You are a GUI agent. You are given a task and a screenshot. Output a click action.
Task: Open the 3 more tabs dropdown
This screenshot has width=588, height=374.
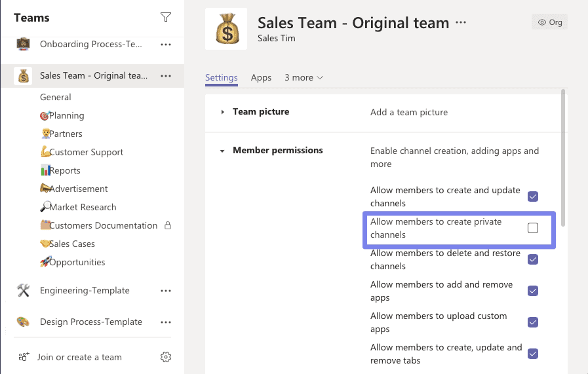pyautogui.click(x=304, y=77)
